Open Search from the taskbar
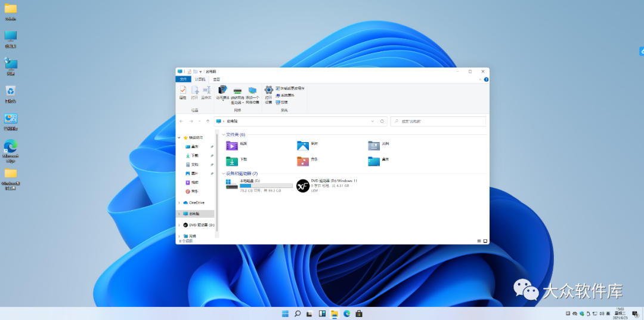The image size is (644, 320). 298,314
